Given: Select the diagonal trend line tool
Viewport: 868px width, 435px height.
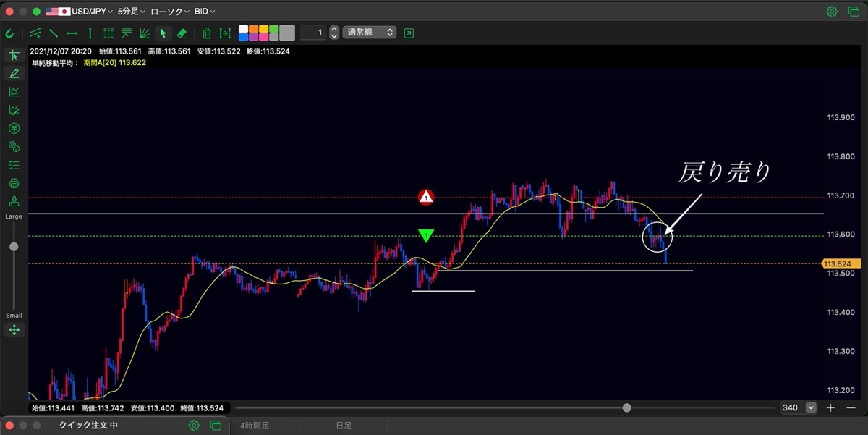Looking at the screenshot, I should [54, 33].
